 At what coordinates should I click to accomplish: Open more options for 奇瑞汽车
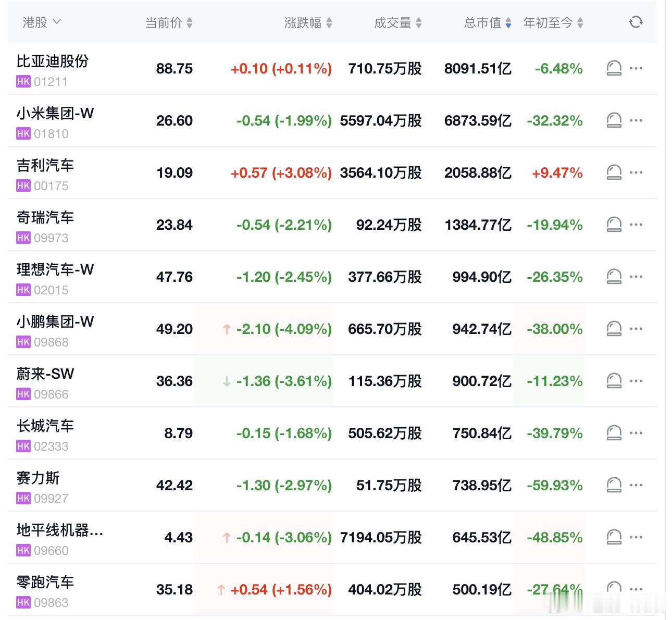636,225
